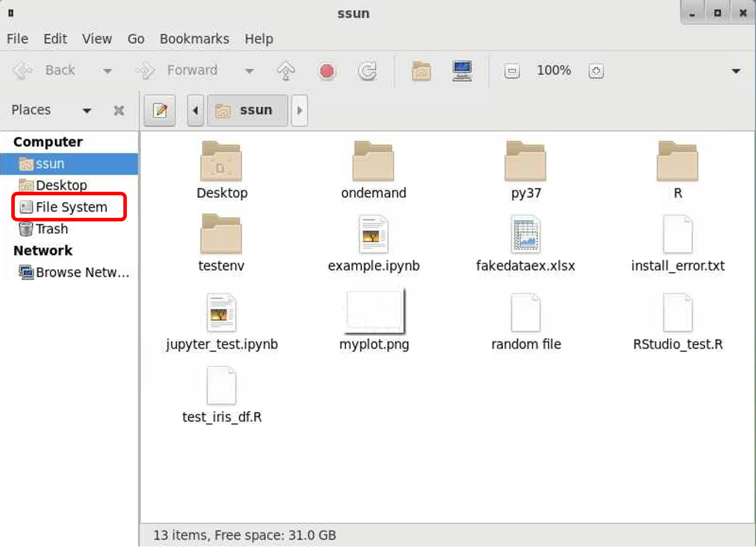Go up to parent folder
Viewport: 756px width, 549px height.
click(x=286, y=71)
